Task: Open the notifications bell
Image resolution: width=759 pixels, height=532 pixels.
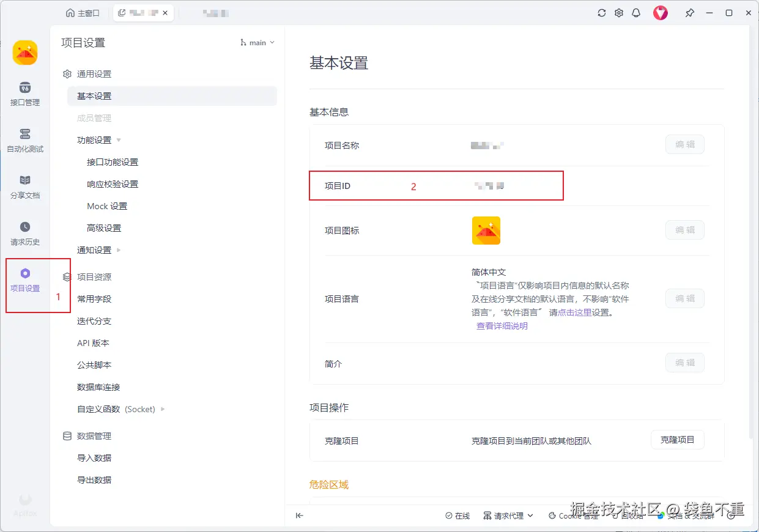Action: pos(636,13)
